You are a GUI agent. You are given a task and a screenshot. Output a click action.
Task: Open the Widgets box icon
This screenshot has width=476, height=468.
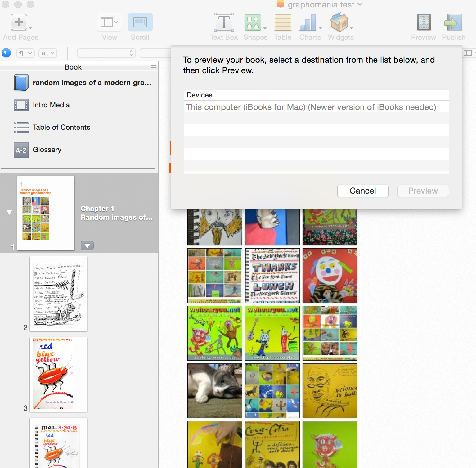click(339, 22)
